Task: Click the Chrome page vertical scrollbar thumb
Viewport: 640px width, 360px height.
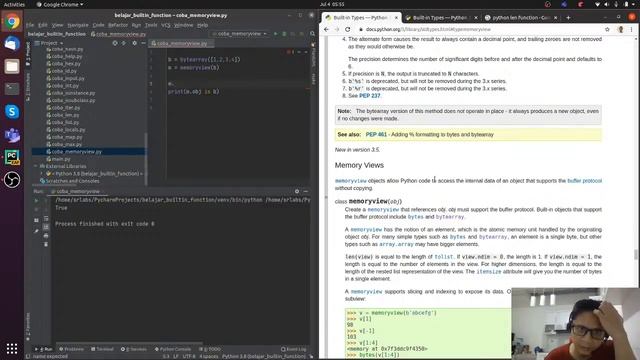Action: pos(636,254)
